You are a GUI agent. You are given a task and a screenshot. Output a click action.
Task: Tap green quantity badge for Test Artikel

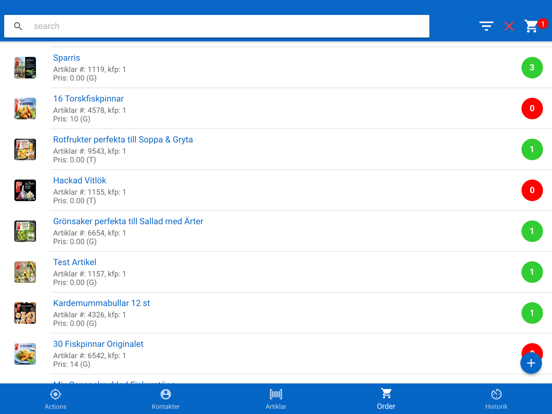pyautogui.click(x=532, y=271)
